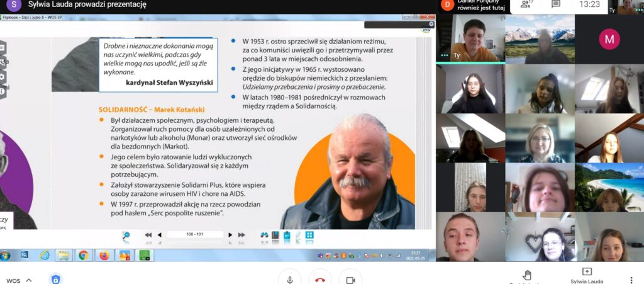
Task: Select the flipbook highlighter pen icon
Action: pyautogui.click(x=297, y=235)
